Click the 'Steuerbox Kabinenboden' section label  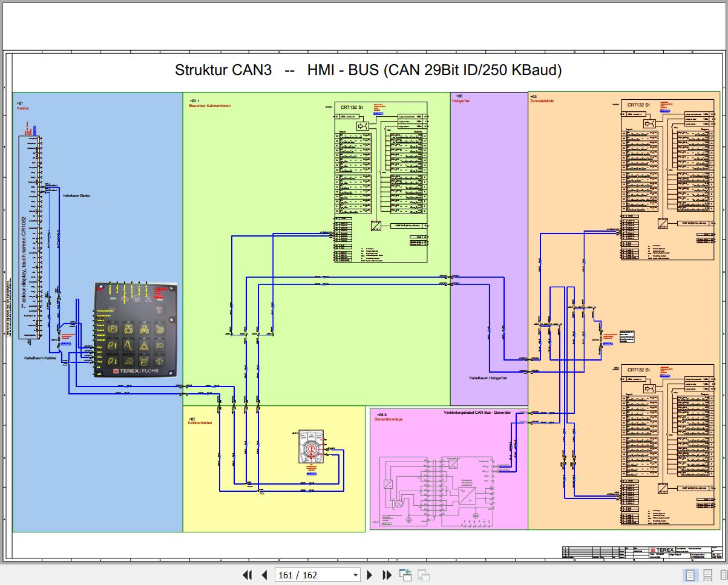[209, 106]
